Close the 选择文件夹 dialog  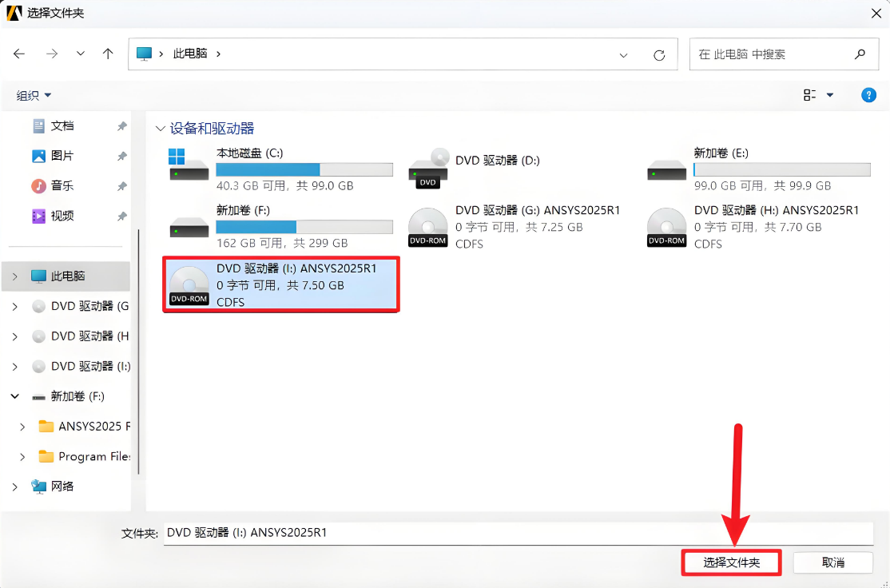pos(876,13)
